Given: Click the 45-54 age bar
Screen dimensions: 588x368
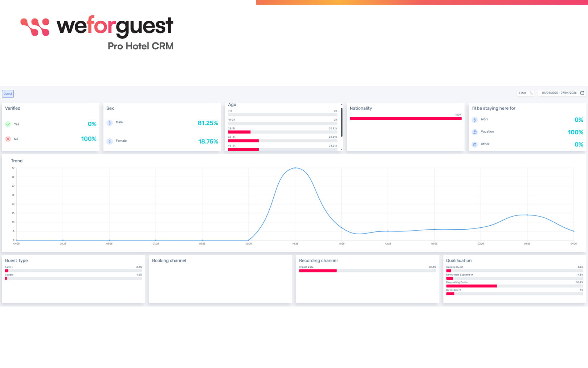Looking at the screenshot, I should point(283,149).
